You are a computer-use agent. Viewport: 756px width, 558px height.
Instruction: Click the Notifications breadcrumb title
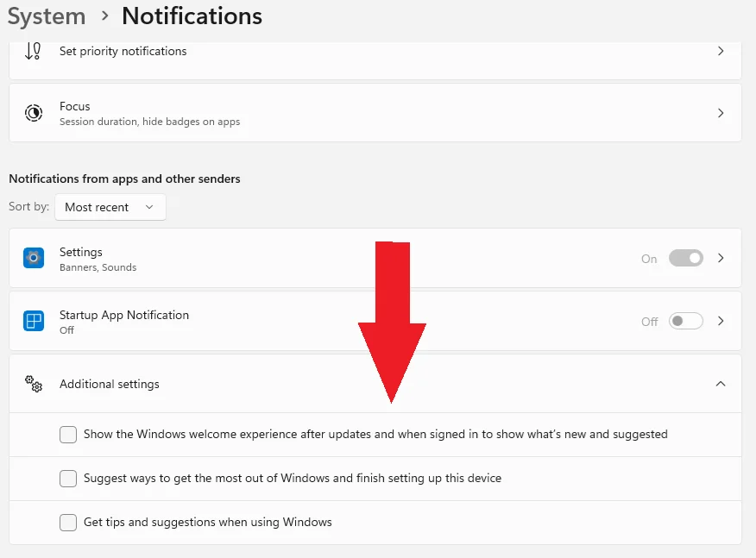pos(192,16)
